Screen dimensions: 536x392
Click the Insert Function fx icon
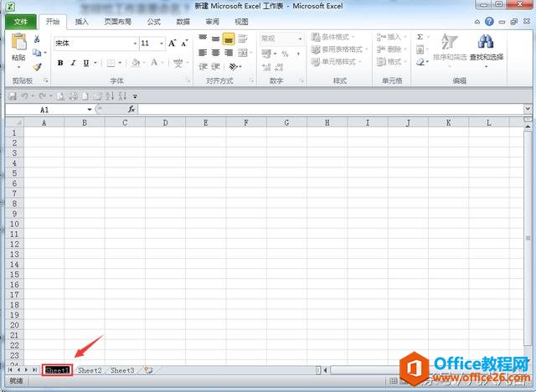(131, 110)
